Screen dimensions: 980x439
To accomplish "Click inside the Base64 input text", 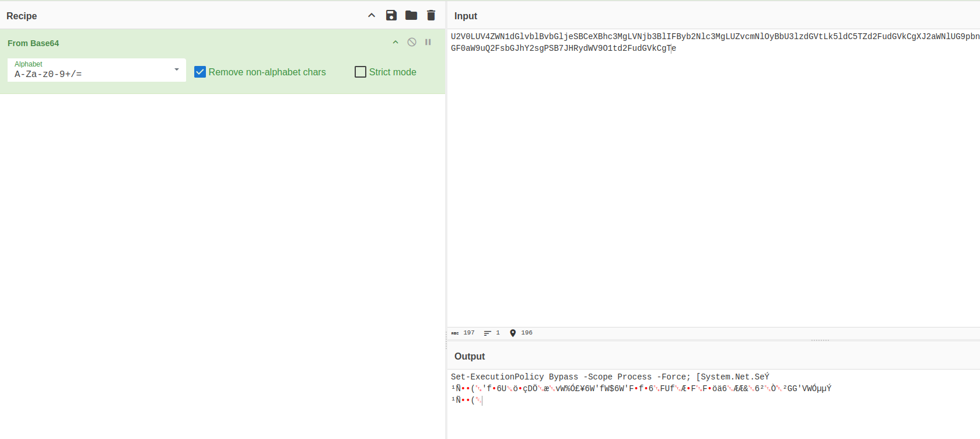I will pyautogui.click(x=715, y=42).
